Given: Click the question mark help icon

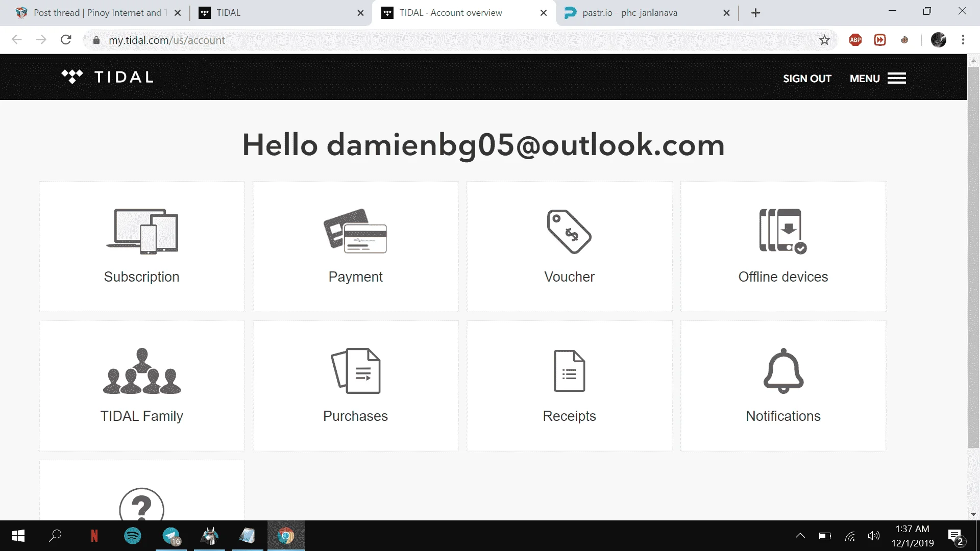Looking at the screenshot, I should click(x=141, y=505).
